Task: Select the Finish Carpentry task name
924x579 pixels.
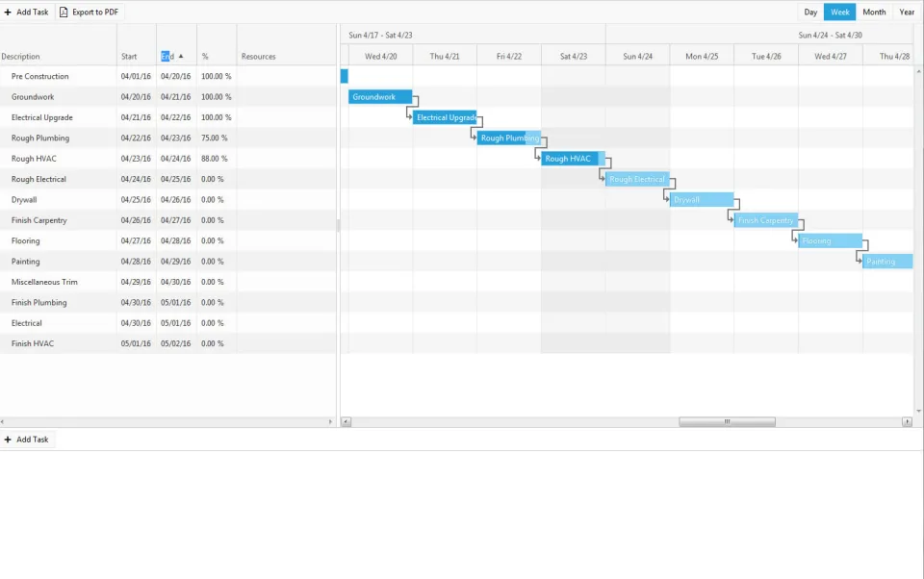Action: [x=38, y=220]
